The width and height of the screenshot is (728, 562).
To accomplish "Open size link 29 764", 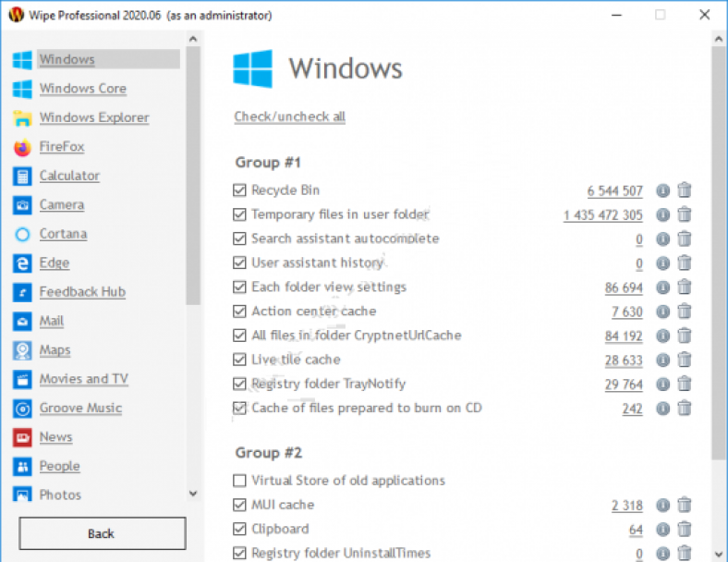I will (624, 385).
